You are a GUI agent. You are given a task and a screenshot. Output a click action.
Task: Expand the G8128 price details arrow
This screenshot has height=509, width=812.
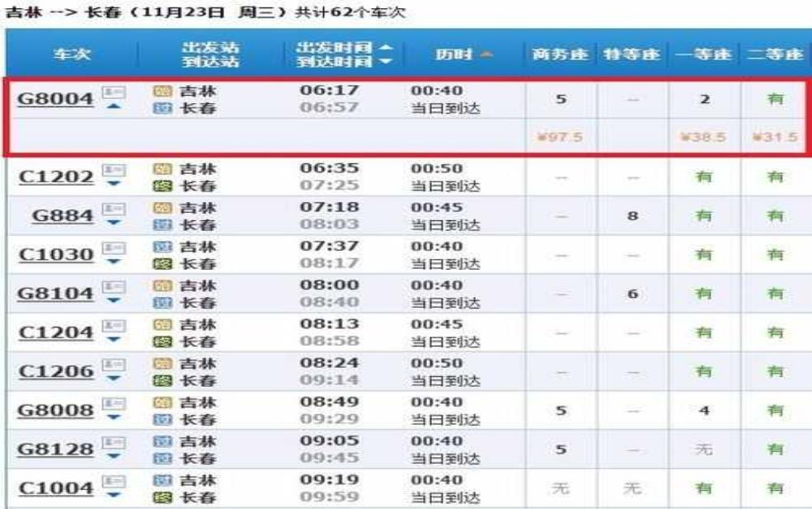pyautogui.click(x=115, y=456)
